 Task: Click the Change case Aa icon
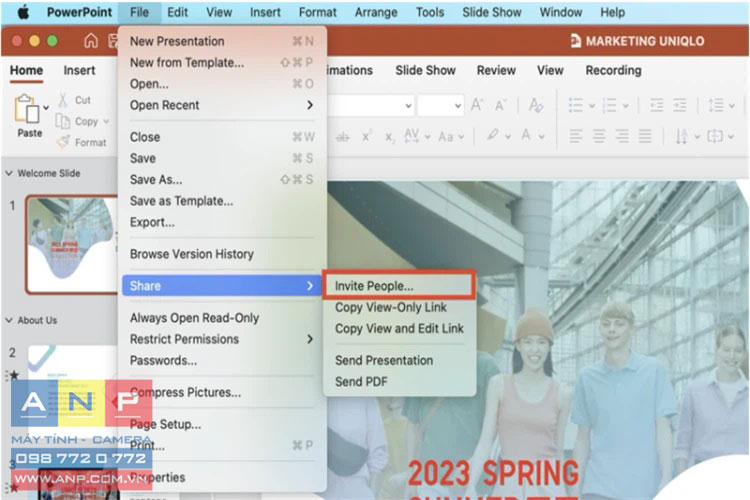[446, 137]
